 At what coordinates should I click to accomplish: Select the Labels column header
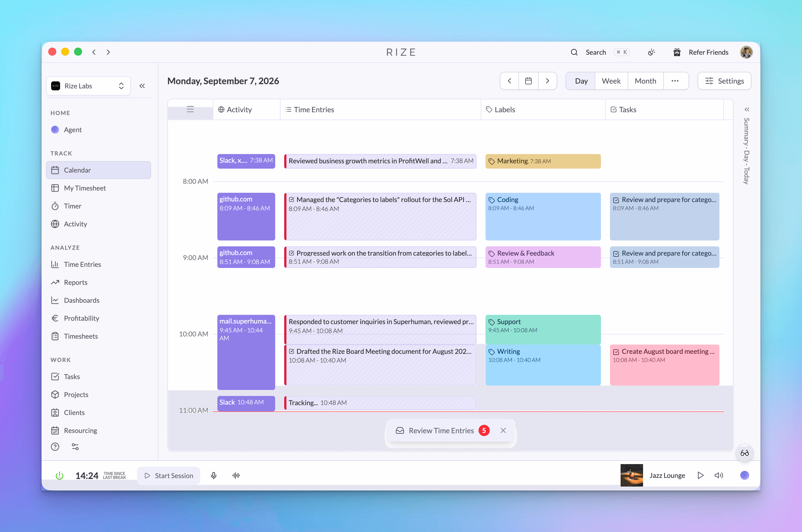point(543,110)
